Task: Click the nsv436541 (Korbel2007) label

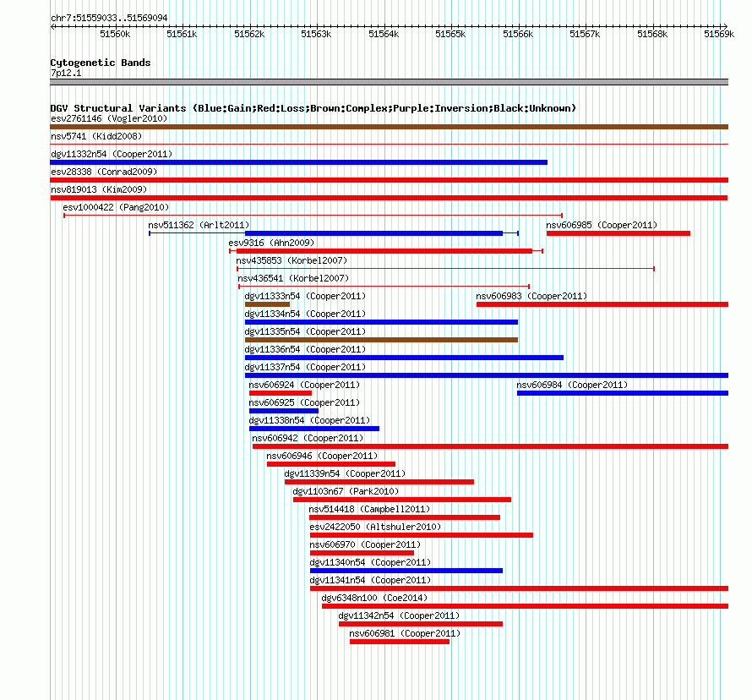Action: [x=293, y=278]
